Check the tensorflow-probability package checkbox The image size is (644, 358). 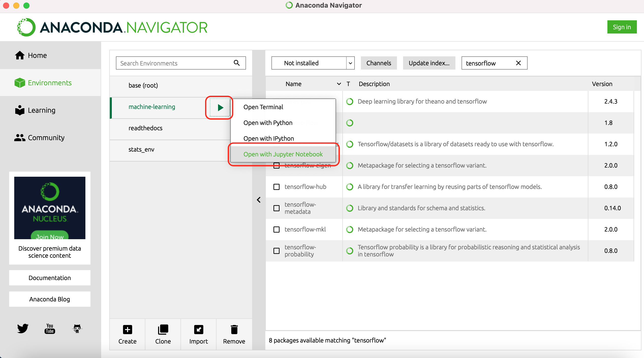(277, 251)
